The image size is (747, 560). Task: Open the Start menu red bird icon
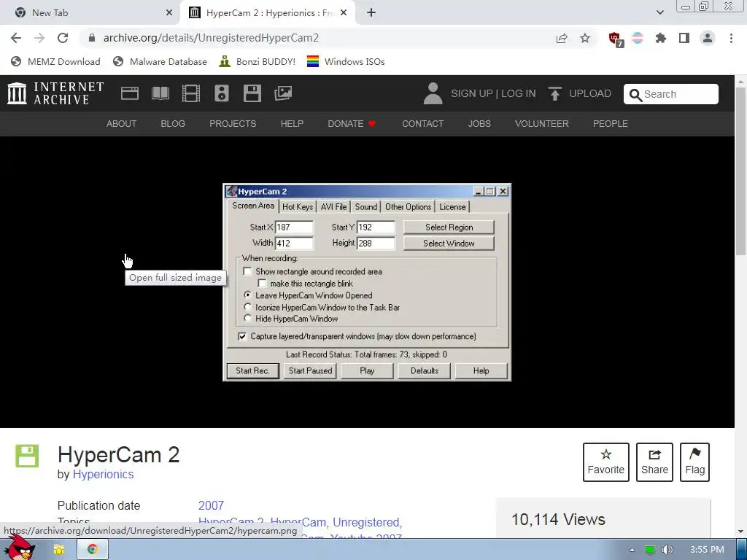[19, 548]
